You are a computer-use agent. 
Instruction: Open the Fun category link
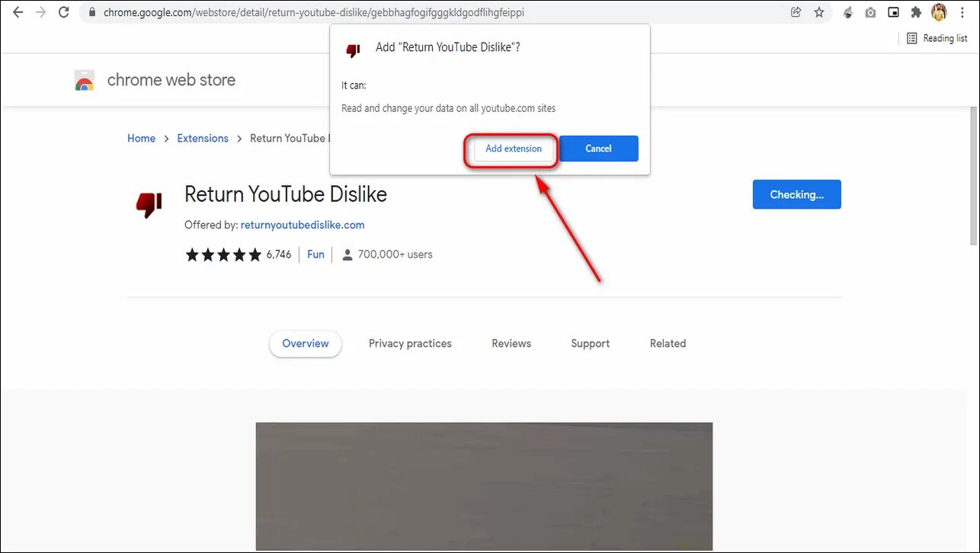click(x=315, y=254)
